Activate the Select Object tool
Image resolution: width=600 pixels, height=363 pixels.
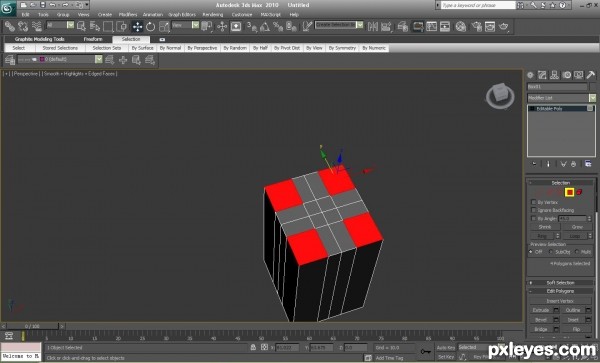tap(82, 26)
